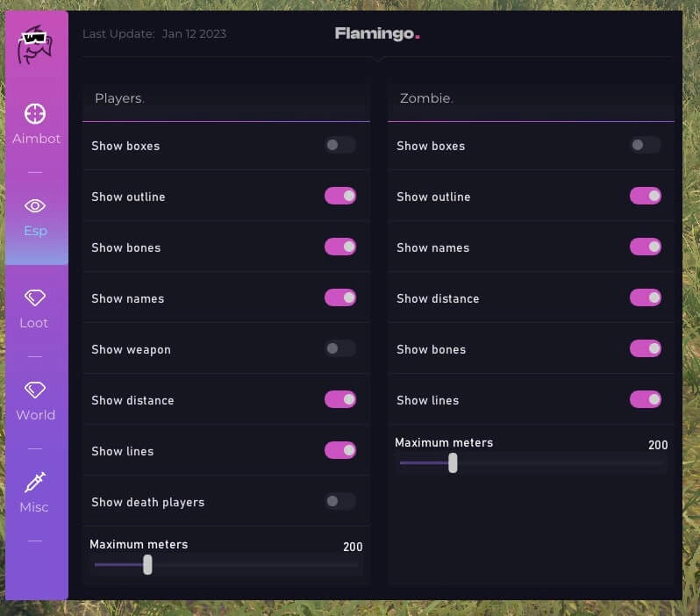Enable Zombie Show boxes toggle
The image size is (700, 616).
tap(646, 145)
